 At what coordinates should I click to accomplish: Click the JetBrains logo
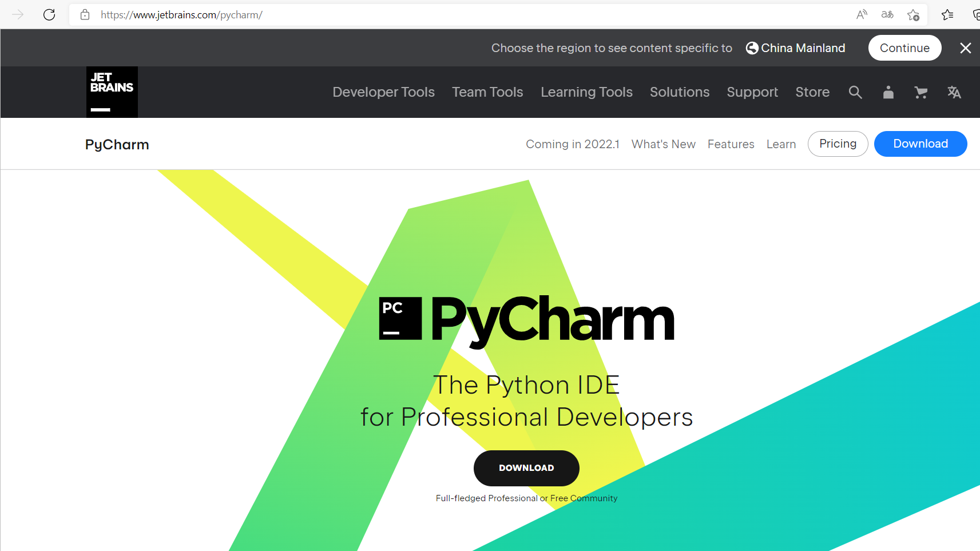112,92
